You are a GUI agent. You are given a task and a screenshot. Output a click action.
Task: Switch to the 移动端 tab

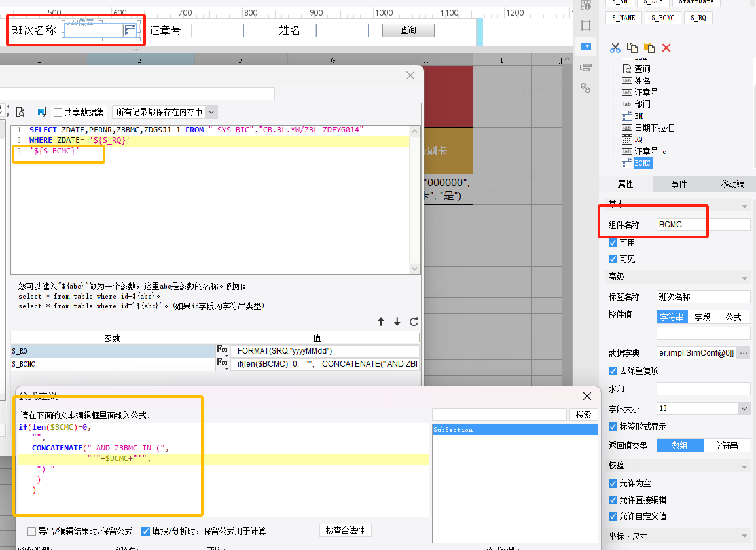pos(732,184)
